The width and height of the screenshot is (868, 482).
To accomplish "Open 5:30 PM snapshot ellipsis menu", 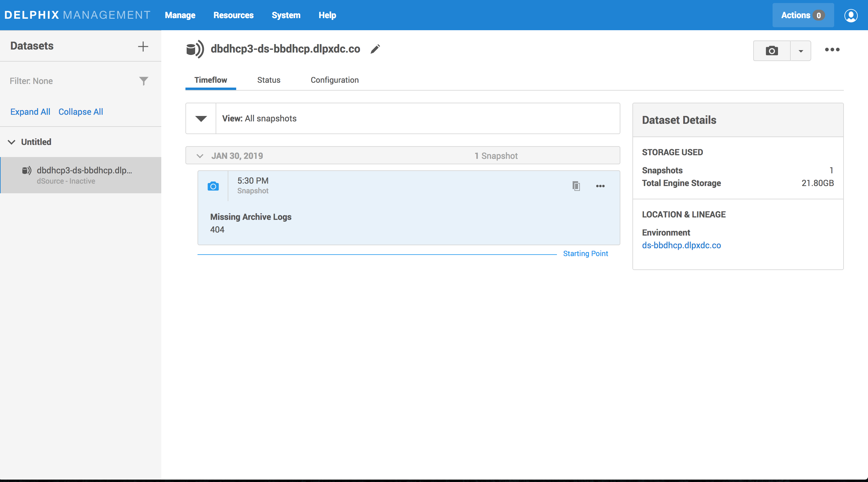I will coord(600,186).
